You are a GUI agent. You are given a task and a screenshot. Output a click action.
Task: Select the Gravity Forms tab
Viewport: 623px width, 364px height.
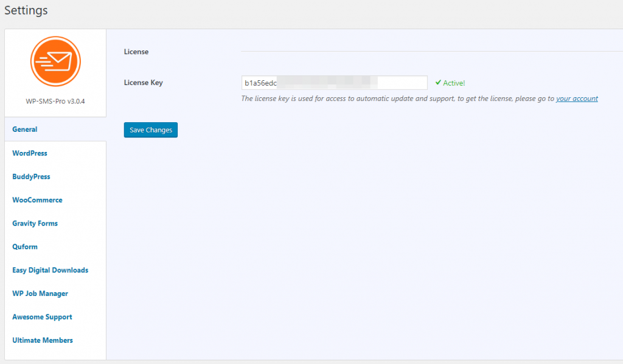point(35,224)
